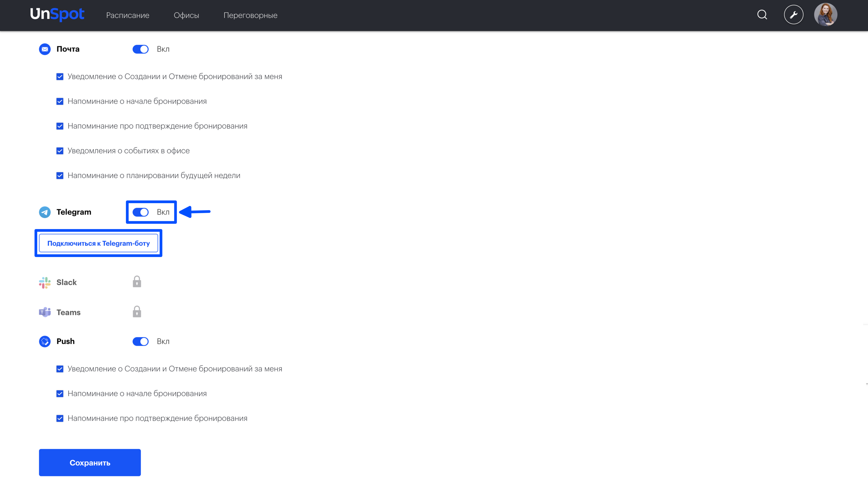Viewport: 868px width, 487px height.
Task: Click the Teams section label
Action: (x=68, y=312)
